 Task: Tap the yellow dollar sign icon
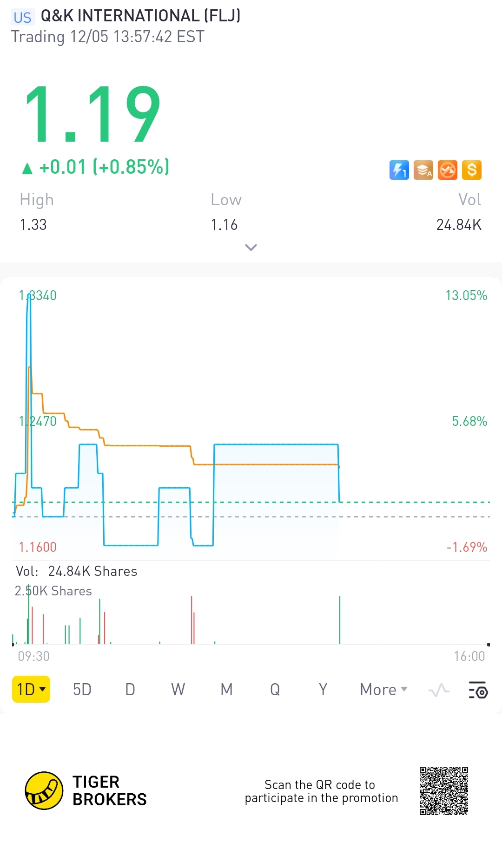coord(472,170)
